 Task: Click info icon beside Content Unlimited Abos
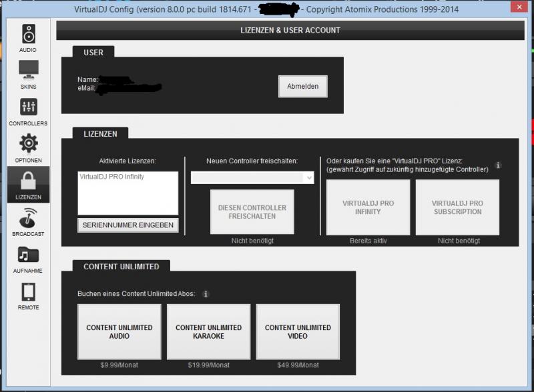206,293
